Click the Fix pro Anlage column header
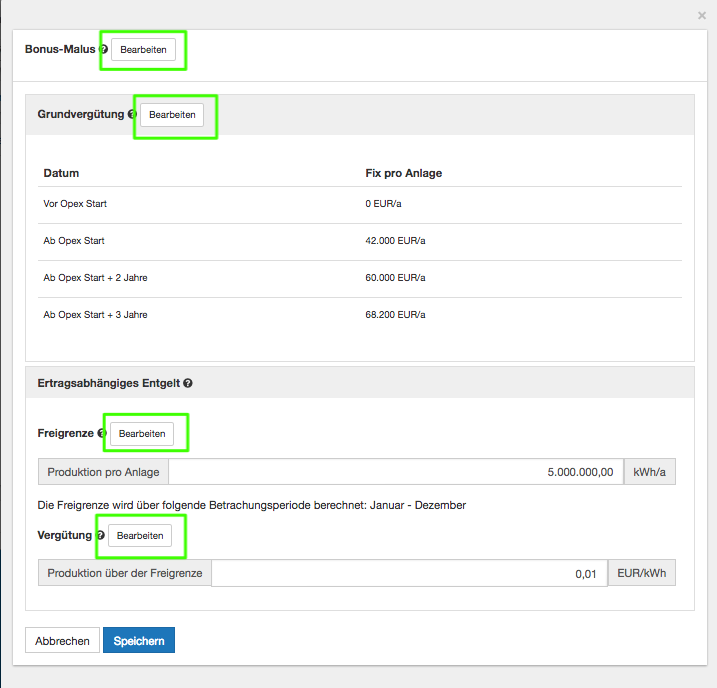This screenshot has width=717, height=688. (x=404, y=173)
